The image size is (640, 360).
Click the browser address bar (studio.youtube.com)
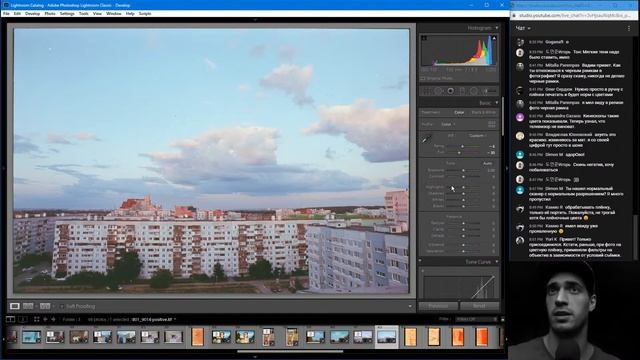(573, 15)
